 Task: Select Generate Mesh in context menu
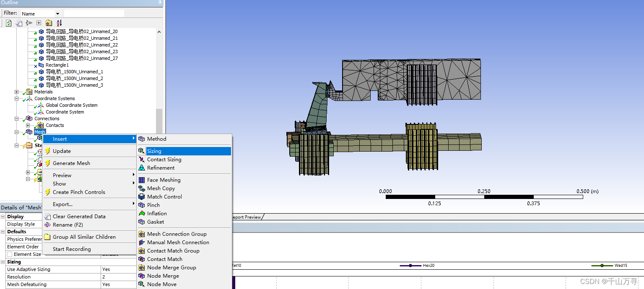click(x=90, y=163)
